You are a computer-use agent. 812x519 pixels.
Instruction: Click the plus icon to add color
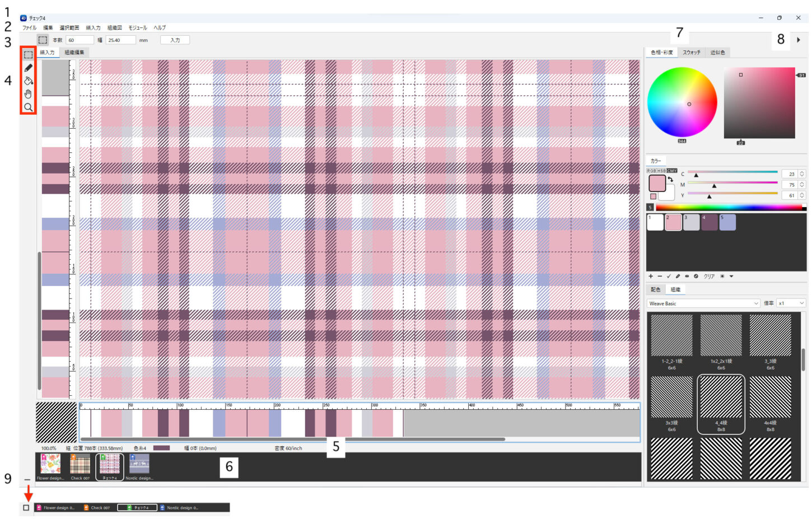tap(651, 277)
